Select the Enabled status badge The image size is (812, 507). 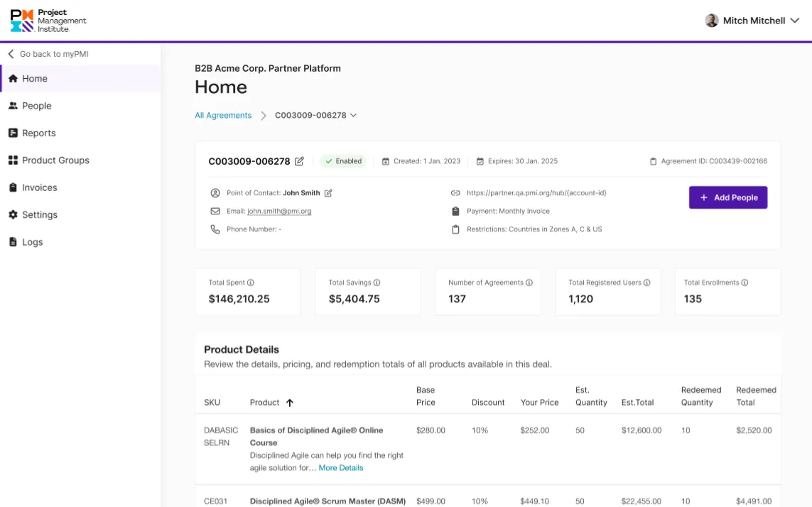click(343, 161)
